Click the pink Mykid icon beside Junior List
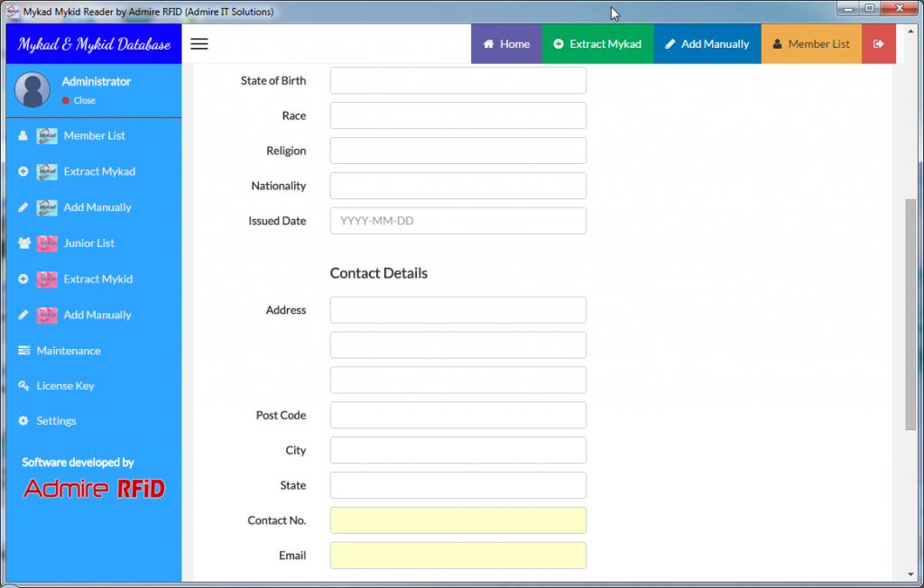Viewport: 924px width, 588px height. point(47,243)
